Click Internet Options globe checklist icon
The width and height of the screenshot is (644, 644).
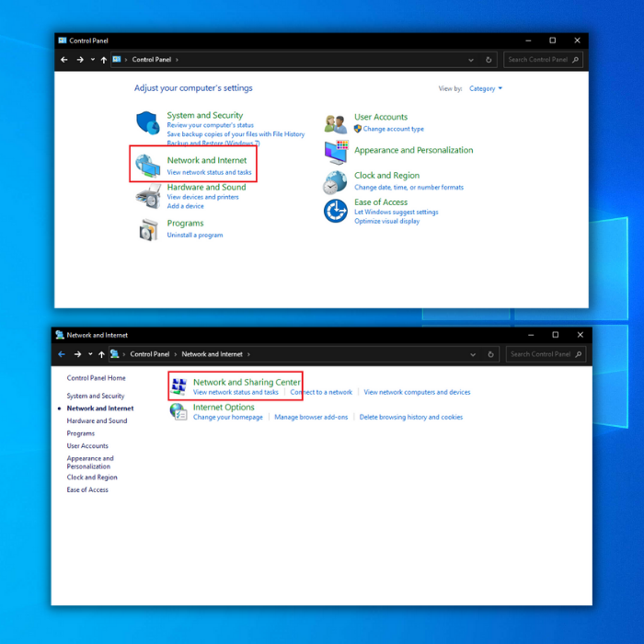[x=178, y=411]
